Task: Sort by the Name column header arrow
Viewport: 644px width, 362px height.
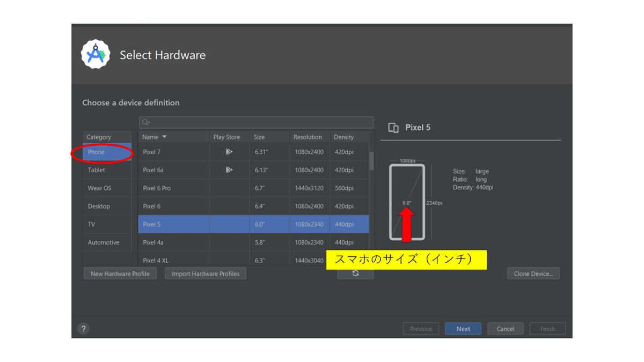Action: [164, 137]
